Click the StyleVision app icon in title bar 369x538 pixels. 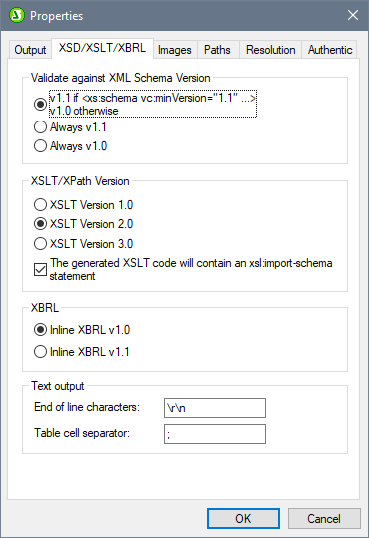pos(17,15)
